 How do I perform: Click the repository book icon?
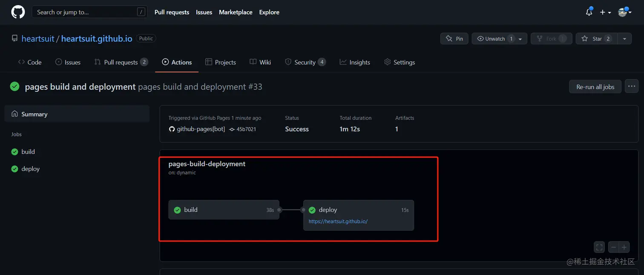[14, 38]
